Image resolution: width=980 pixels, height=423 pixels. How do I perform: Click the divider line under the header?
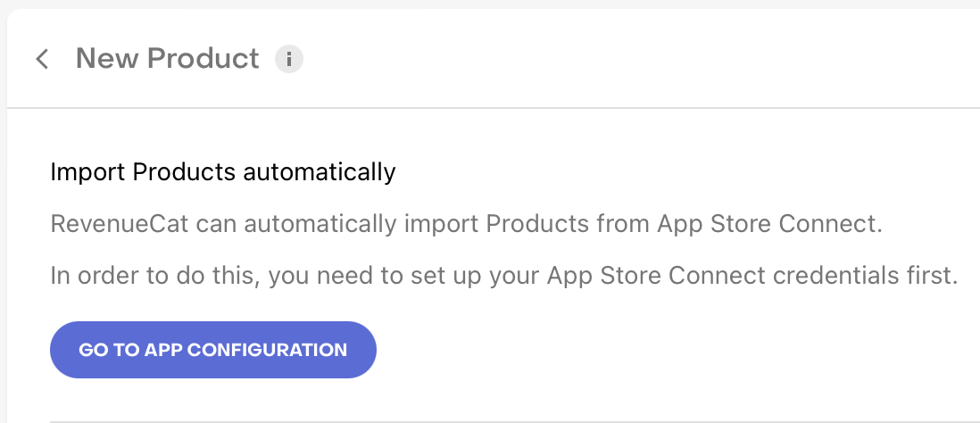click(493, 108)
